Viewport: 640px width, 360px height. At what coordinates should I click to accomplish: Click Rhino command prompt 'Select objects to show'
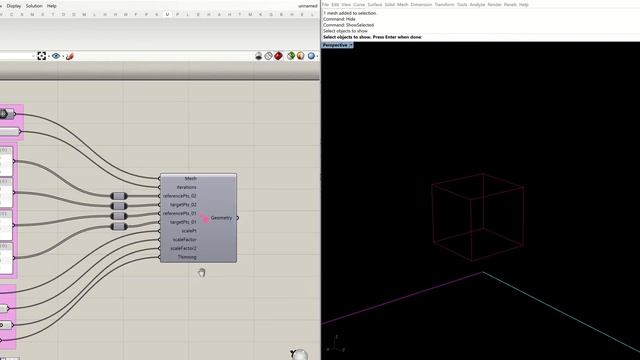[x=372, y=37]
